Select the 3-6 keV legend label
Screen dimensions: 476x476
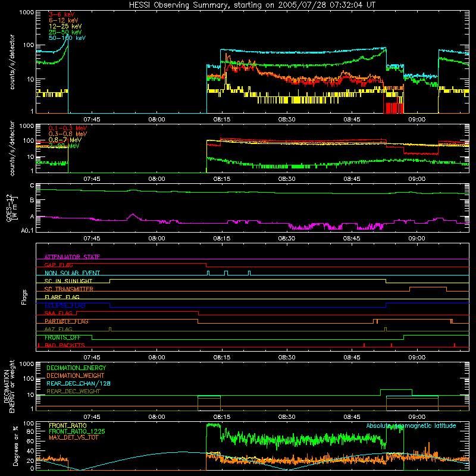pos(61,14)
